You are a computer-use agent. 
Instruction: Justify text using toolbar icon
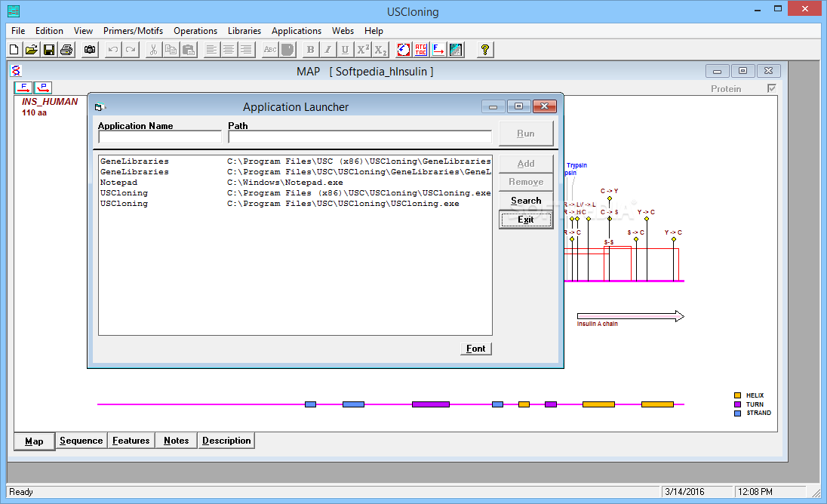[x=246, y=50]
